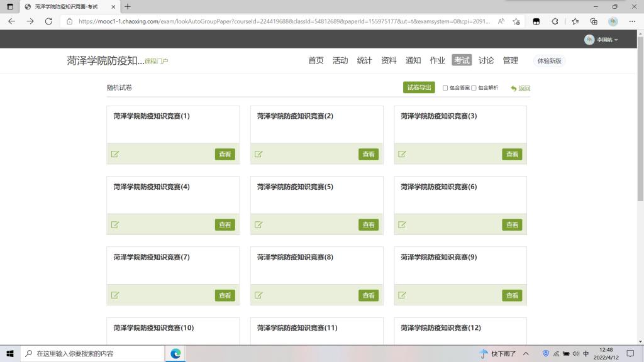
Task: Open the 考试 navigation tab
Action: [461, 60]
